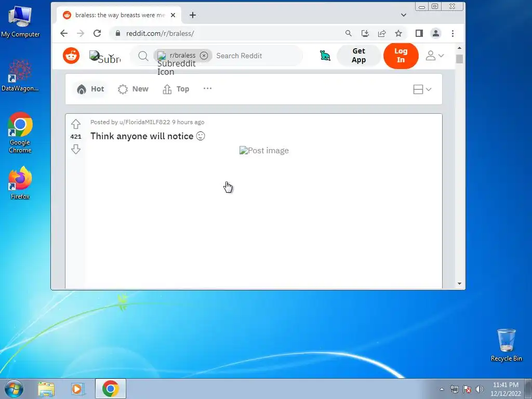Open Google Chrome desktop shortcut

pos(20,132)
